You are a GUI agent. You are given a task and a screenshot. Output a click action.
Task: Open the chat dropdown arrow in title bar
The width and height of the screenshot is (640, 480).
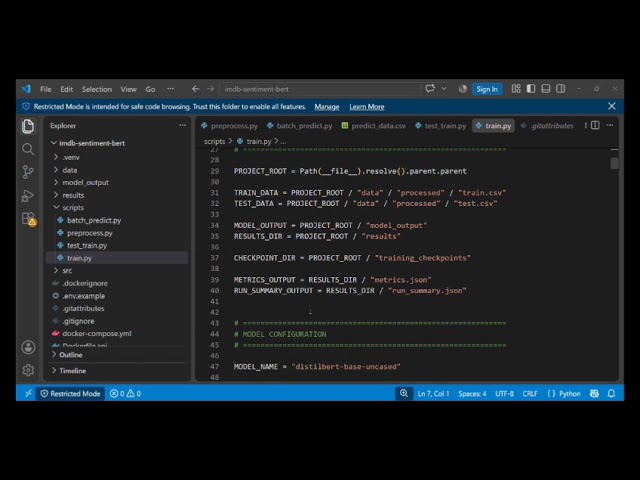point(444,89)
